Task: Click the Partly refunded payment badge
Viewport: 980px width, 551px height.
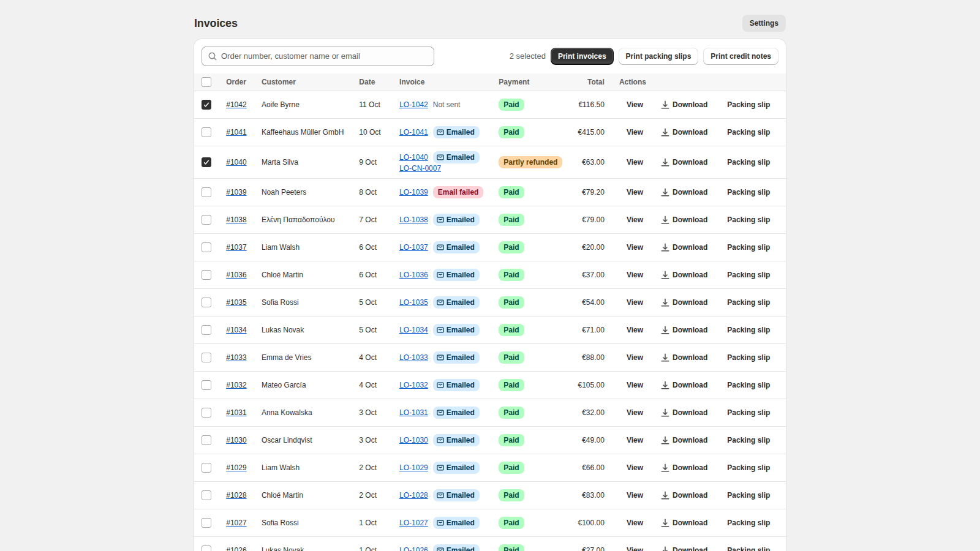Action: 530,162
